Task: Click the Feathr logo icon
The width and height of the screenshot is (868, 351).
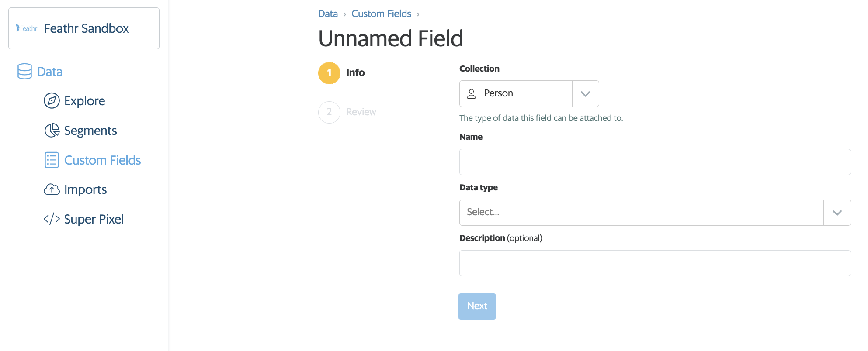Action: [27, 28]
